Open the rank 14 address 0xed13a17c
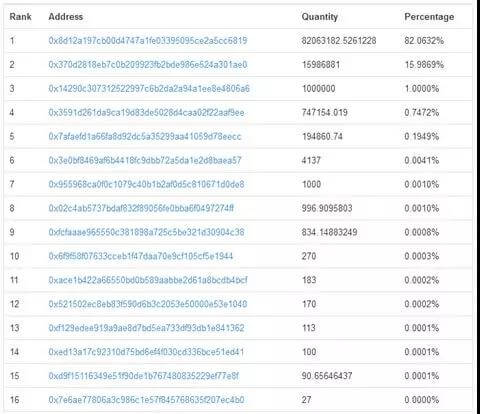Screen dimensions: 480x414 point(146,352)
